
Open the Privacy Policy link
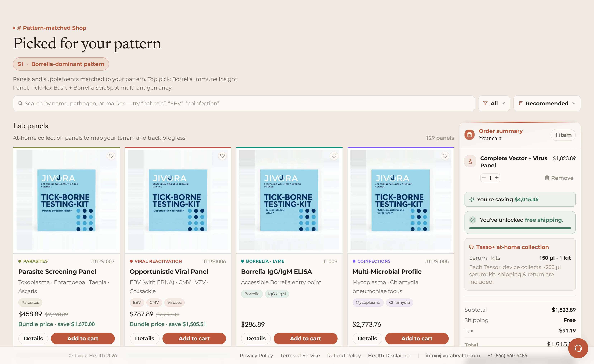click(256, 356)
